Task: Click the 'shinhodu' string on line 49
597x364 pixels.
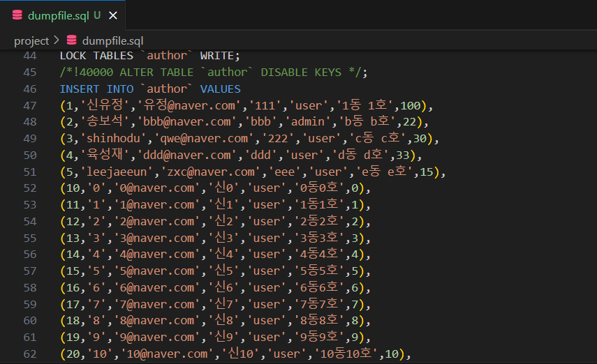Action: (113, 139)
